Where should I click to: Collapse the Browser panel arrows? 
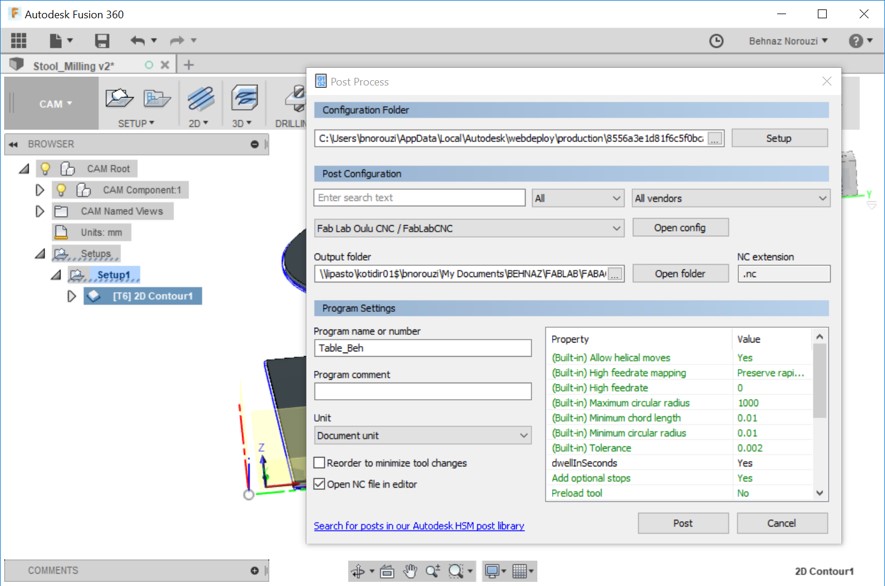click(x=13, y=145)
